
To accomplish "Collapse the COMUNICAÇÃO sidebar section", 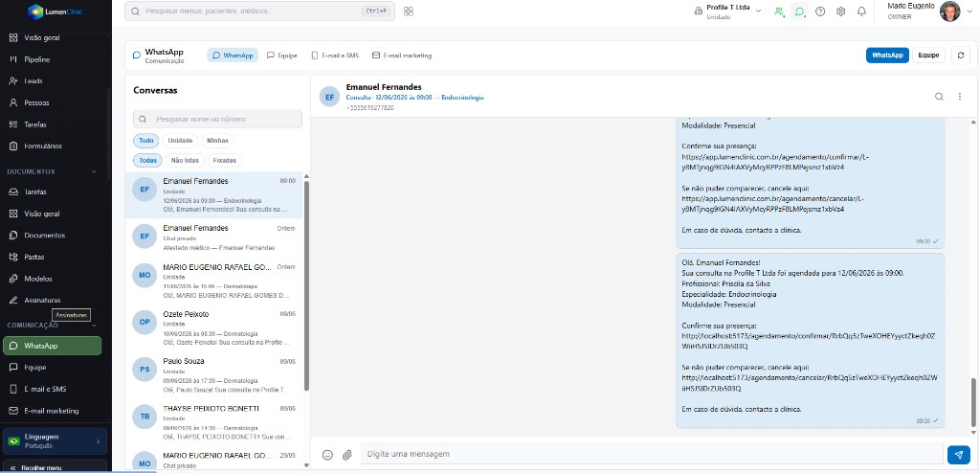I will click(x=95, y=326).
